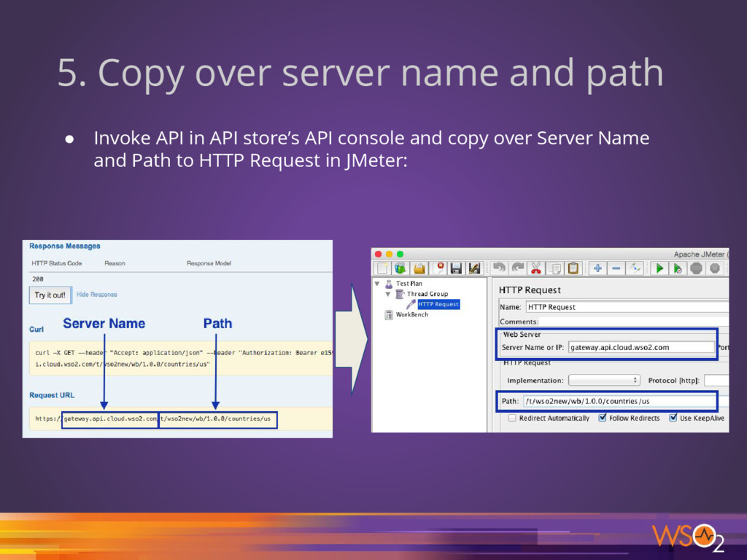The width and height of the screenshot is (747, 560).
Task: Collapse the Test Plan tree node
Action: click(377, 284)
